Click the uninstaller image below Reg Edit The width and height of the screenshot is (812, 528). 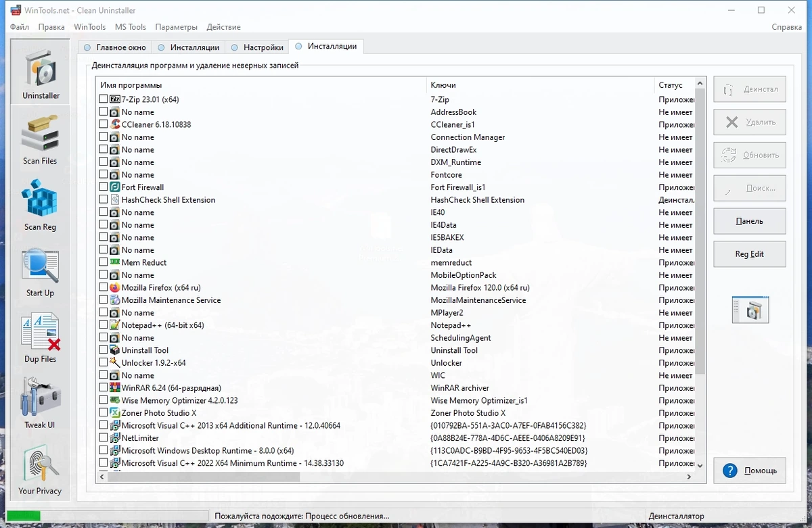[x=750, y=310]
